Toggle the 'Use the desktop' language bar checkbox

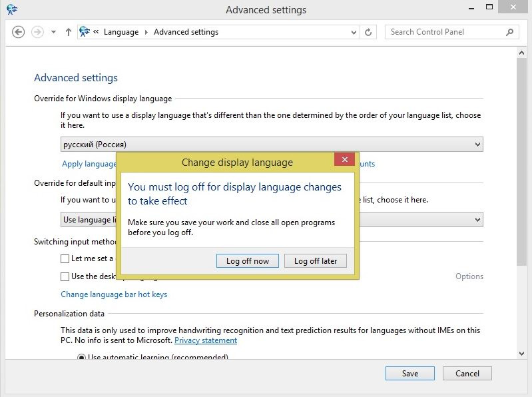[65, 276]
